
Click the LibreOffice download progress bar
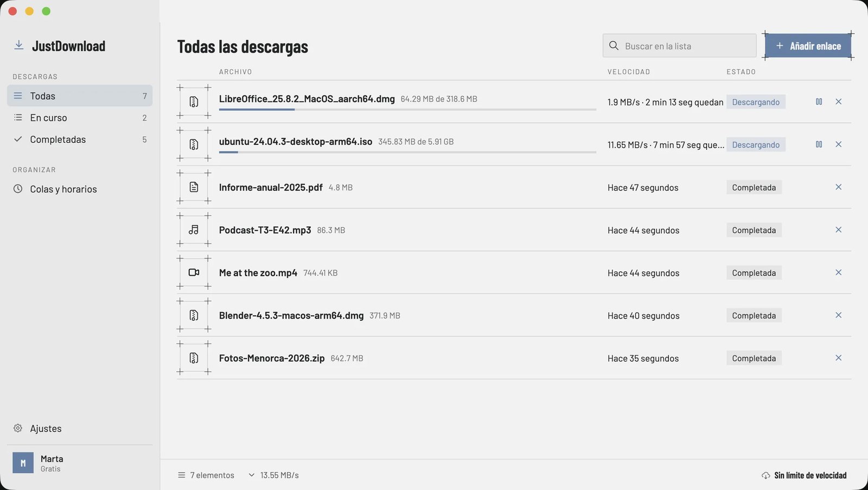point(407,110)
